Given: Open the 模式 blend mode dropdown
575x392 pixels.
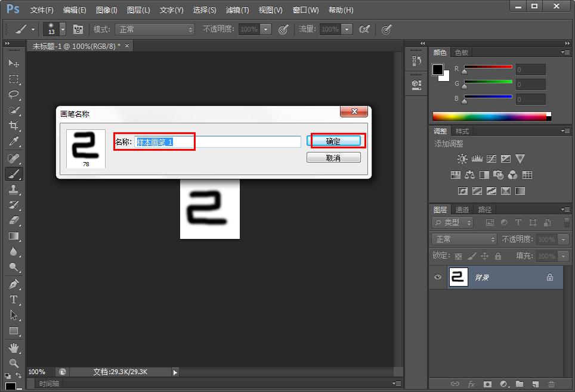Looking at the screenshot, I should 155,29.
